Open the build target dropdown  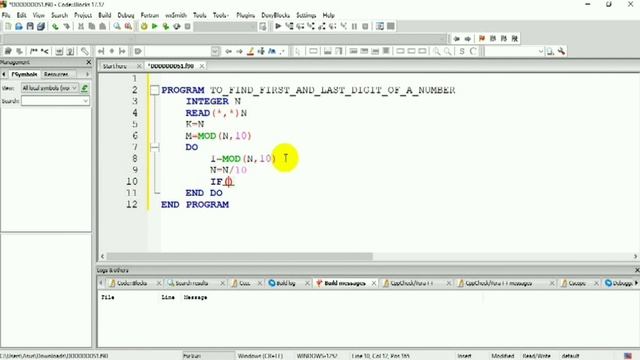tap(225, 27)
